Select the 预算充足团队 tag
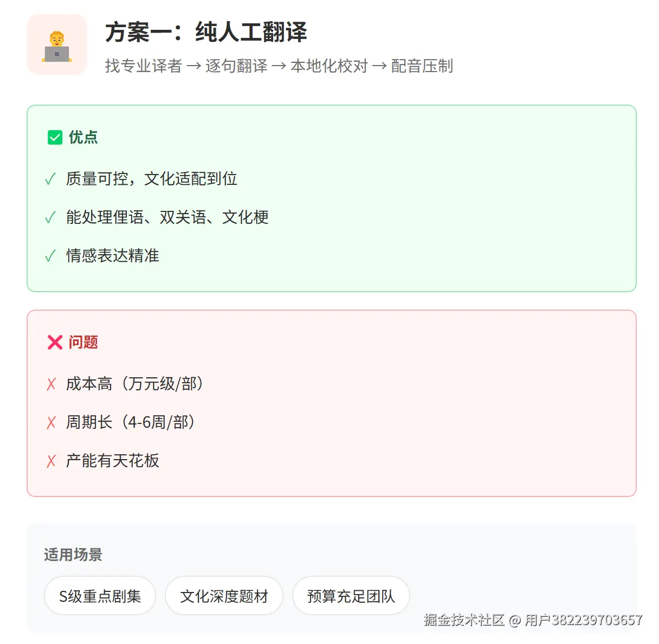 [351, 596]
